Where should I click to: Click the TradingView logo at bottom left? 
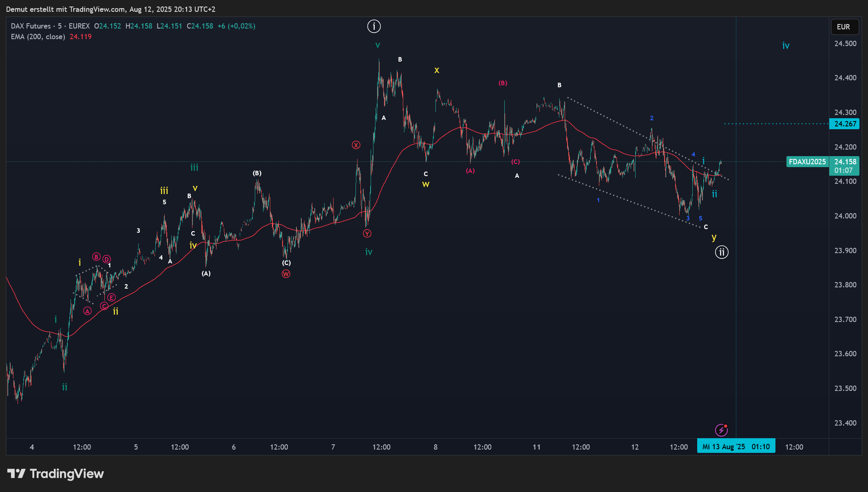[56, 474]
